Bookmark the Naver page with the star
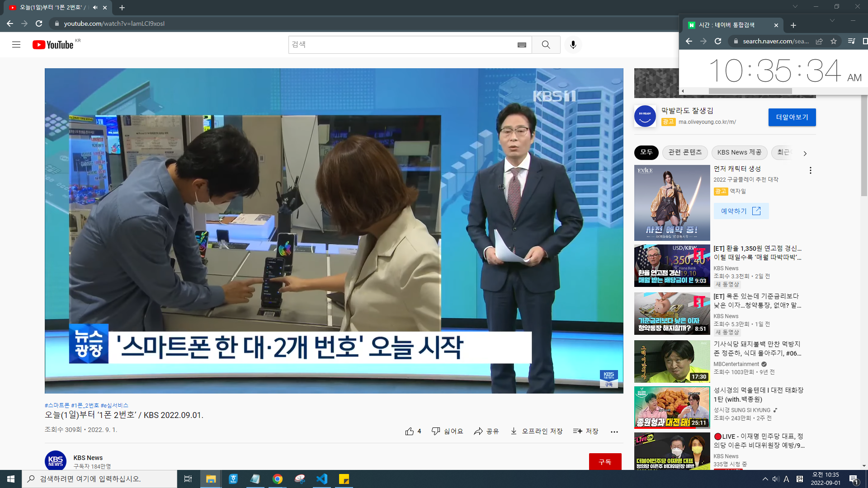 [x=833, y=41]
